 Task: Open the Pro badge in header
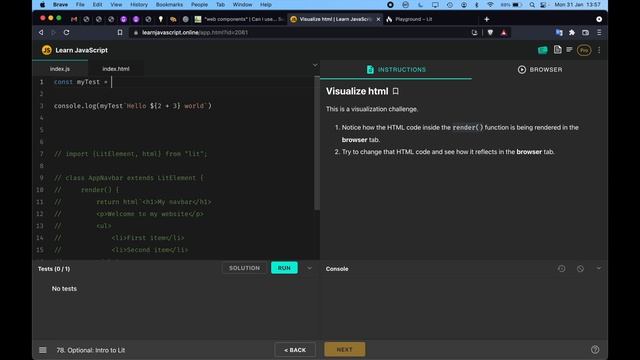(584, 50)
